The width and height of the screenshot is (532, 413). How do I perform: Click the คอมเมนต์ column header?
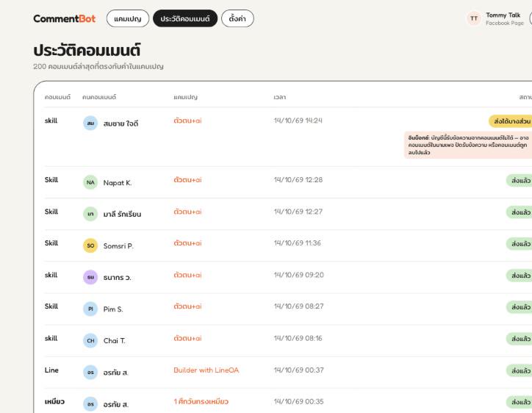(57, 97)
